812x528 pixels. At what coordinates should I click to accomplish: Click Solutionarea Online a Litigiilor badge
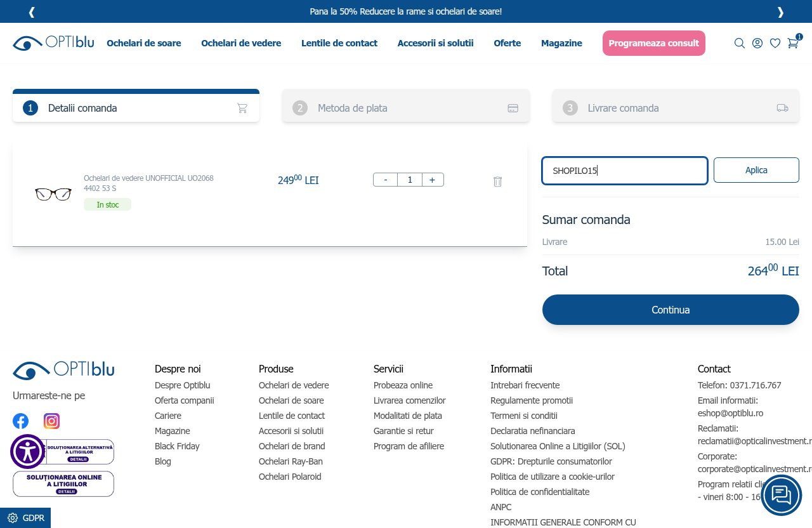[x=63, y=484]
